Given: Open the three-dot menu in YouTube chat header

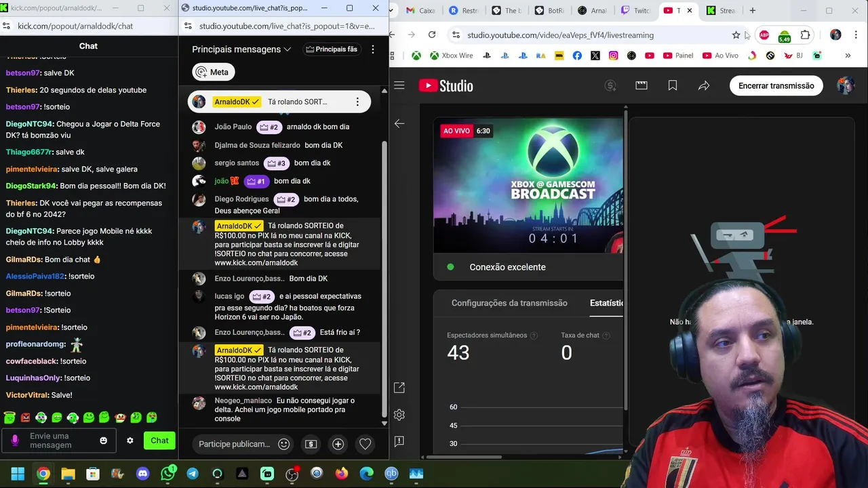Looking at the screenshot, I should pos(373,49).
